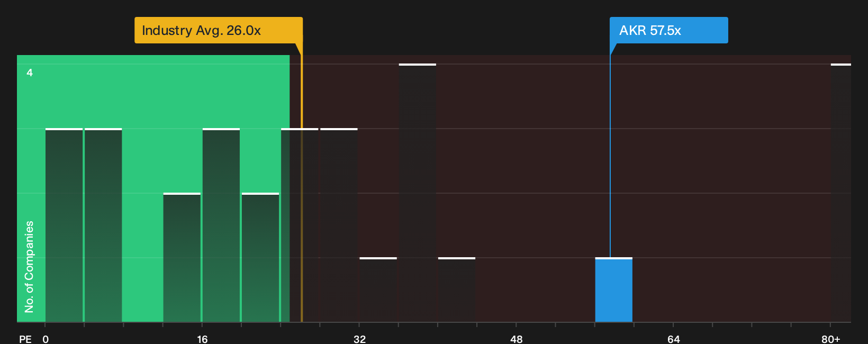Click the PE axis label
This screenshot has width=868, height=344.
point(25,339)
